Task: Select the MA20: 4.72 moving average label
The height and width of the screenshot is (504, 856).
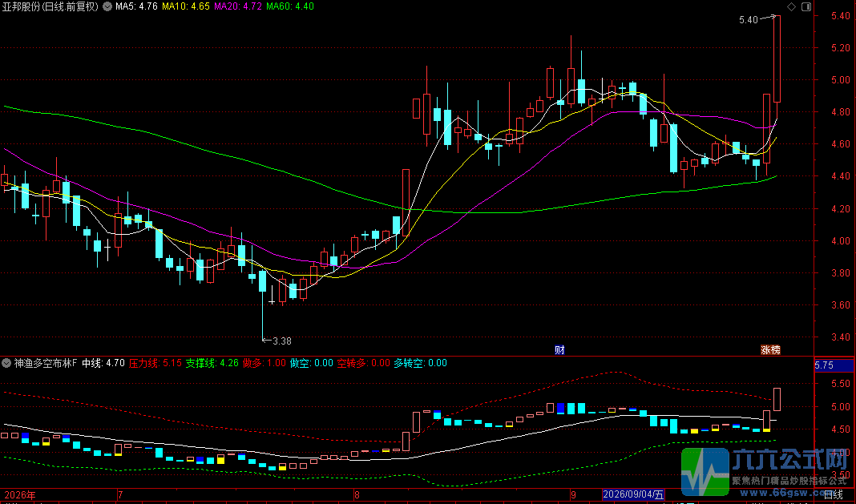Action: (x=238, y=6)
